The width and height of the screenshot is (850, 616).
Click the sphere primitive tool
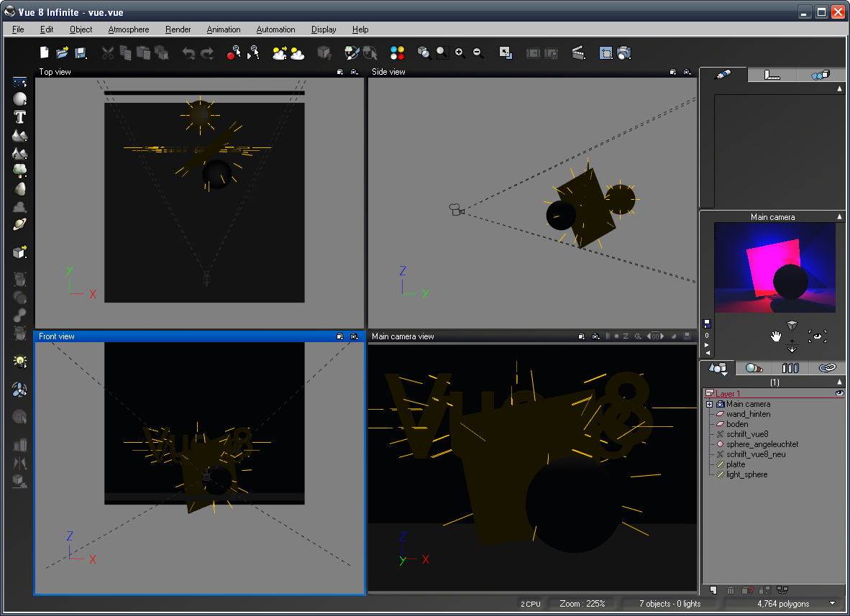coord(19,99)
